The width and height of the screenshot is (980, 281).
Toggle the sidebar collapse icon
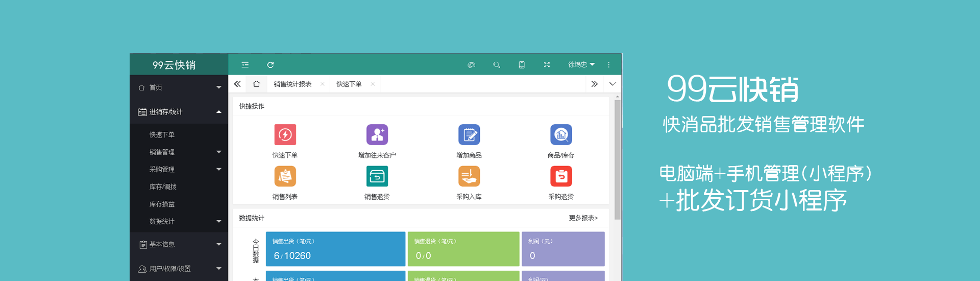[245, 65]
